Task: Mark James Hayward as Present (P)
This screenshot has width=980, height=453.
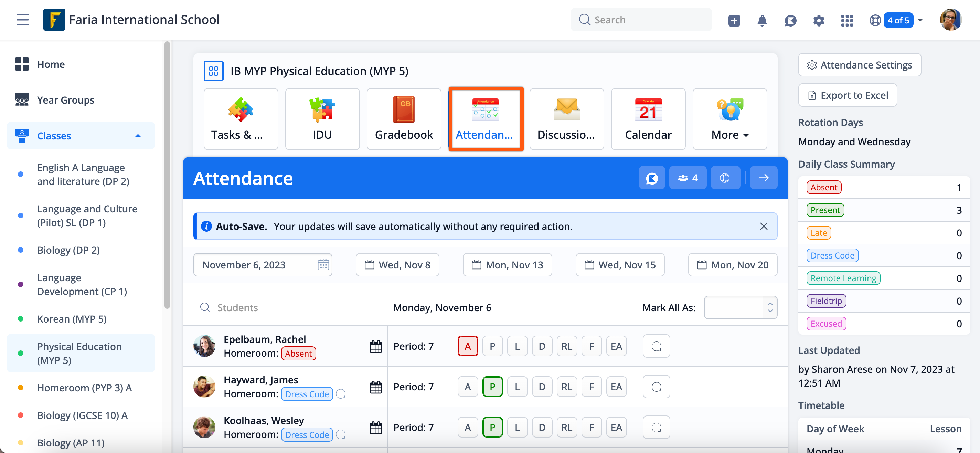Action: (492, 387)
